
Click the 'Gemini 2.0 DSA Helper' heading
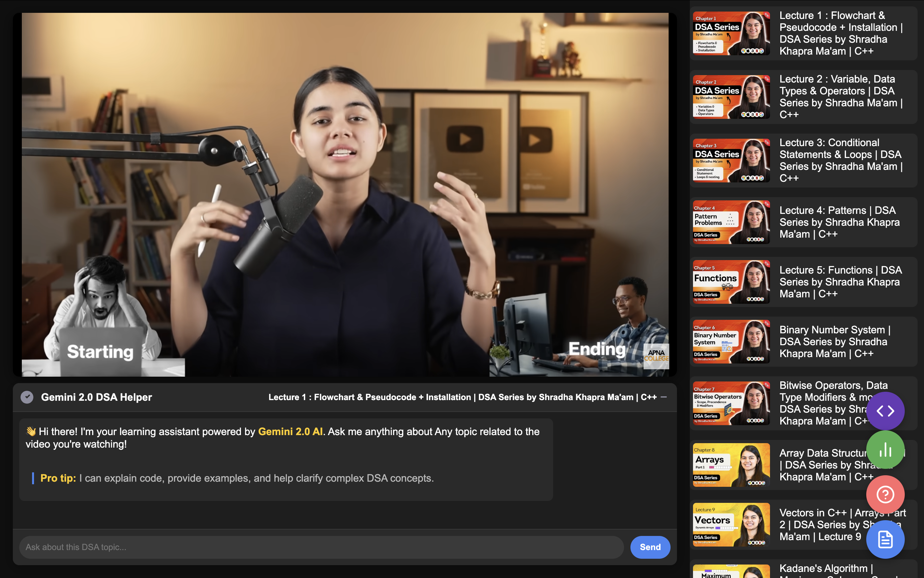96,397
